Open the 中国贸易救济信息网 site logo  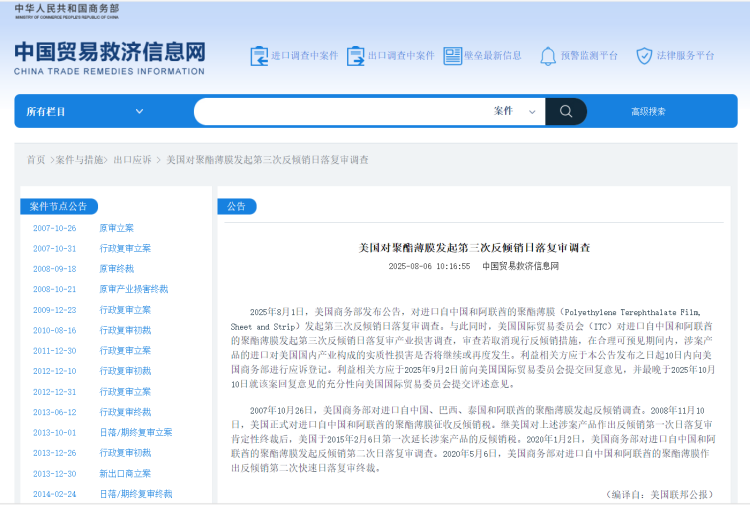110,58
